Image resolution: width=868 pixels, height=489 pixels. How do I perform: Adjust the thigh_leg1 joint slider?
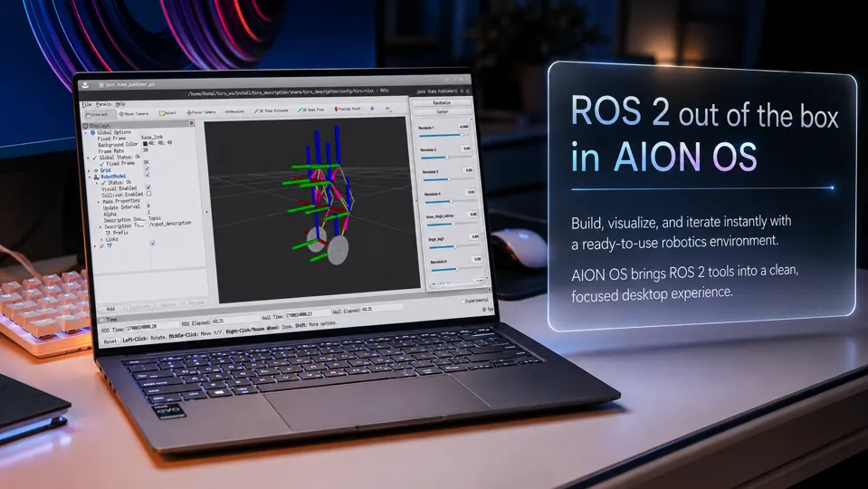[455, 247]
